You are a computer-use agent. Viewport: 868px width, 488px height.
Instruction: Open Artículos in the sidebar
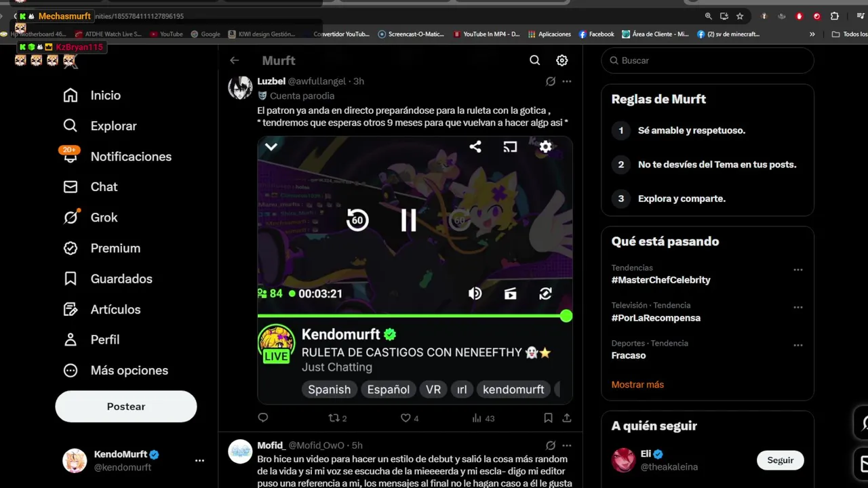click(x=102, y=309)
